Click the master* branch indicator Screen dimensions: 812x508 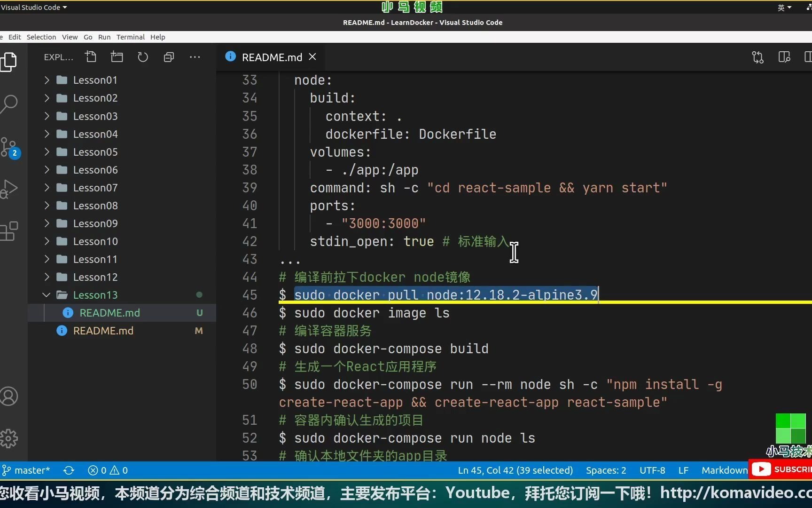26,470
